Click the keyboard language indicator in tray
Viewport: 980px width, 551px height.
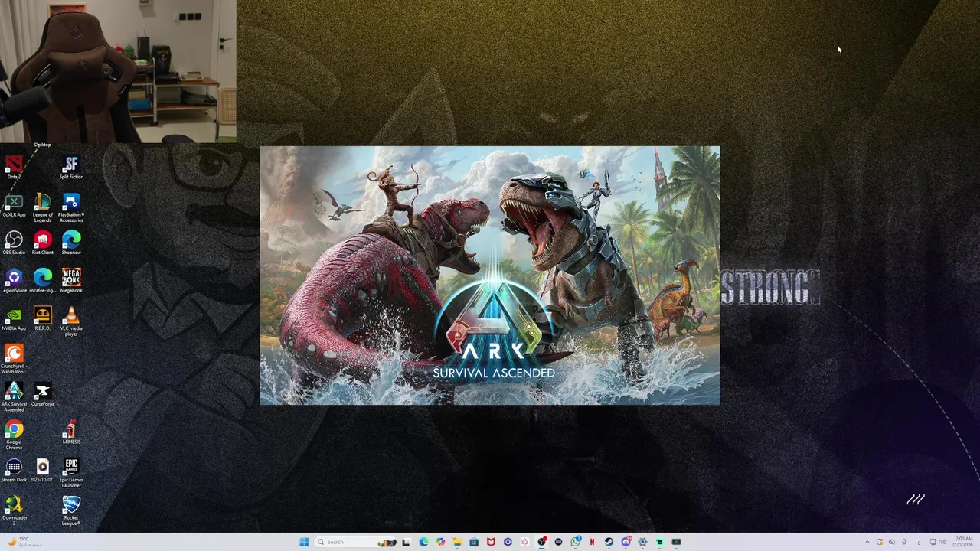920,543
